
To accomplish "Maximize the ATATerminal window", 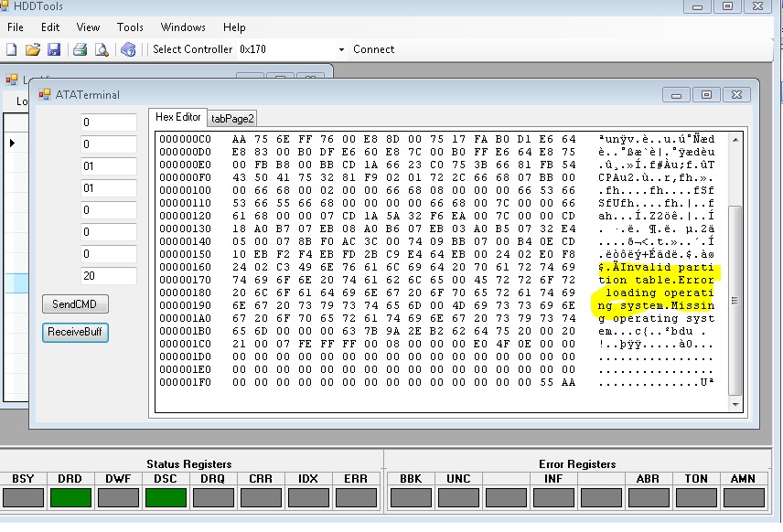I will (x=706, y=95).
